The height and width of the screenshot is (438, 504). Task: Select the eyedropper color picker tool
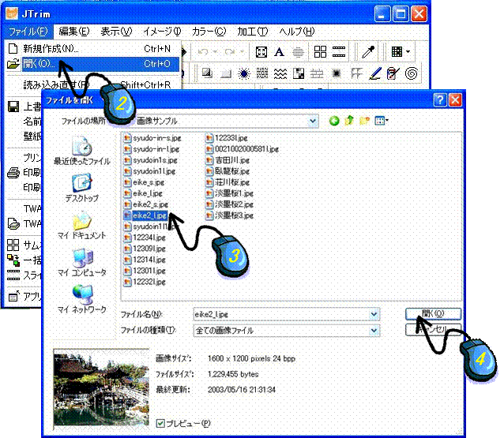368,51
